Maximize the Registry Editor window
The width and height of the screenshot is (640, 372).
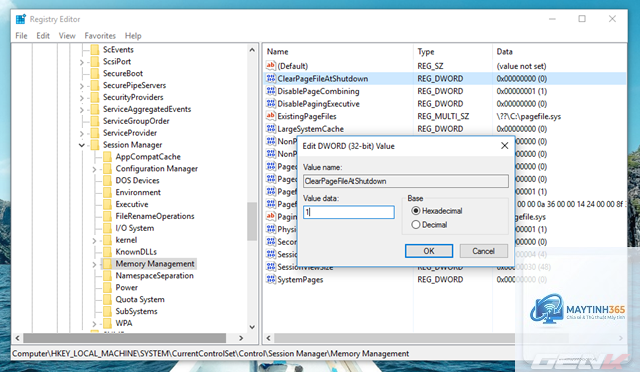[x=582, y=19]
